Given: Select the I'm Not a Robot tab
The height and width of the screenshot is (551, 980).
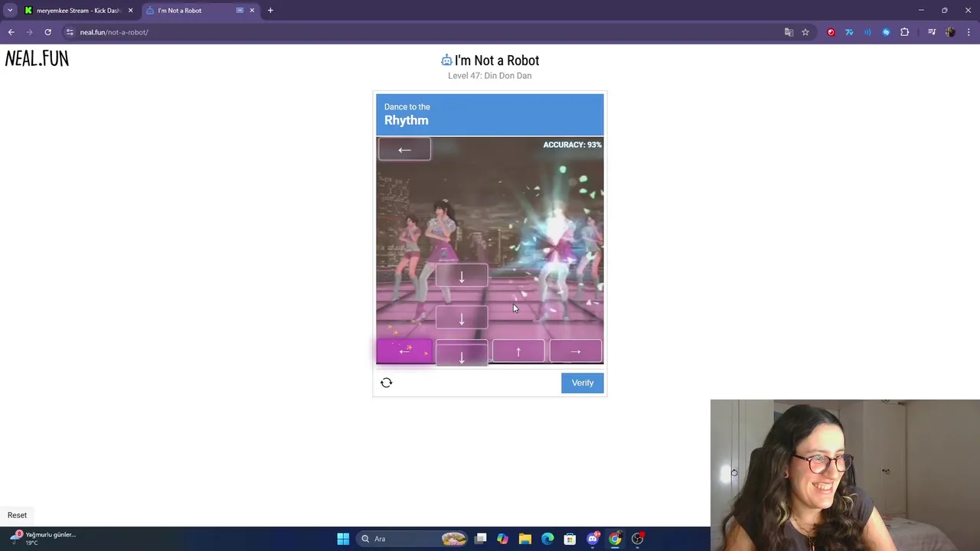Looking at the screenshot, I should pos(199,11).
